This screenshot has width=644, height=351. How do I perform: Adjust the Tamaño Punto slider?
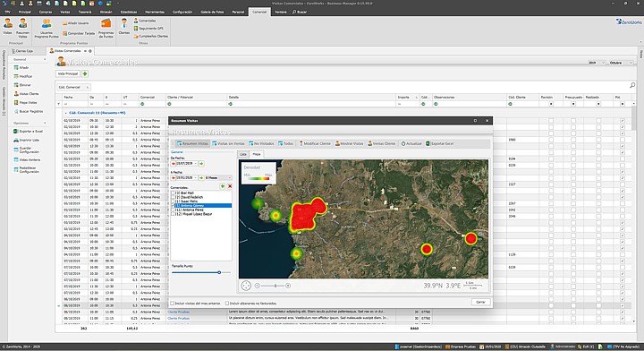click(201, 272)
